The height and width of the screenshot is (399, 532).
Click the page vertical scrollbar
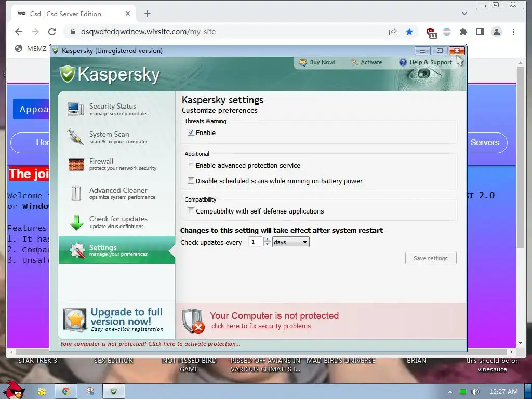pyautogui.click(x=520, y=157)
